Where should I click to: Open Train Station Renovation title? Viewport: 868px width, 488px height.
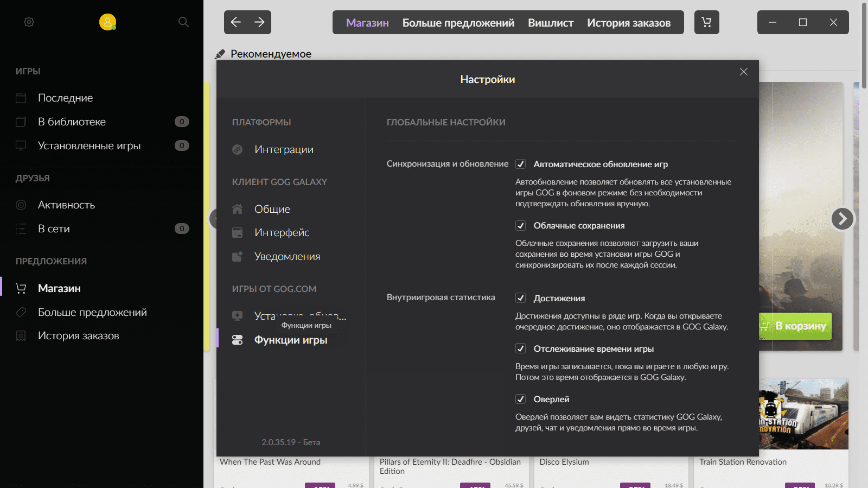743,462
